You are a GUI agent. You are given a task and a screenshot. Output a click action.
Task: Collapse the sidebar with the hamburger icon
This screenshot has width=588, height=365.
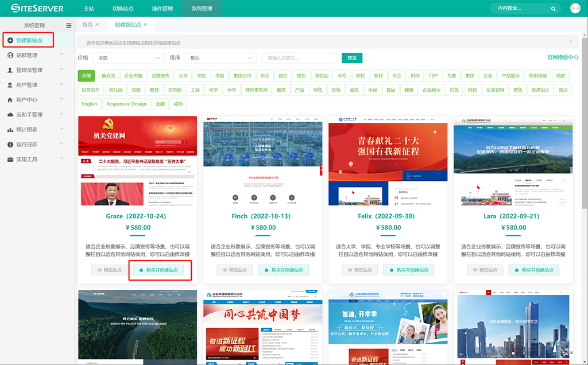tap(69, 25)
